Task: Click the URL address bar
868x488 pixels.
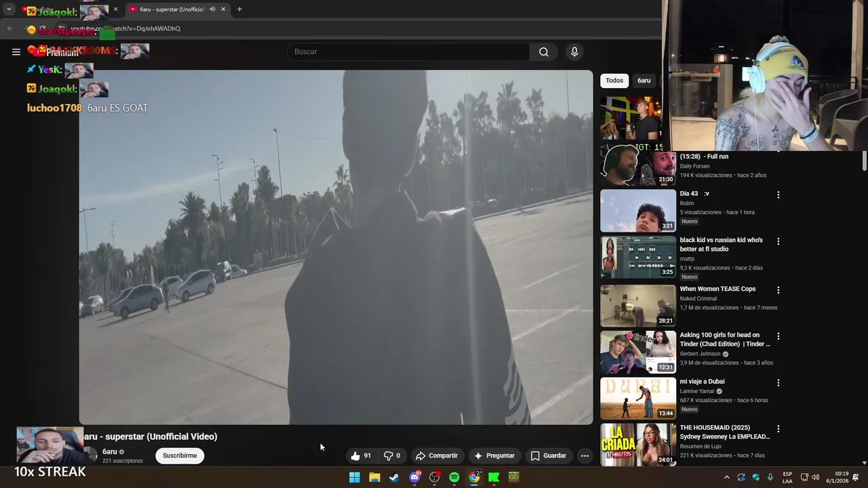Action: tap(359, 28)
